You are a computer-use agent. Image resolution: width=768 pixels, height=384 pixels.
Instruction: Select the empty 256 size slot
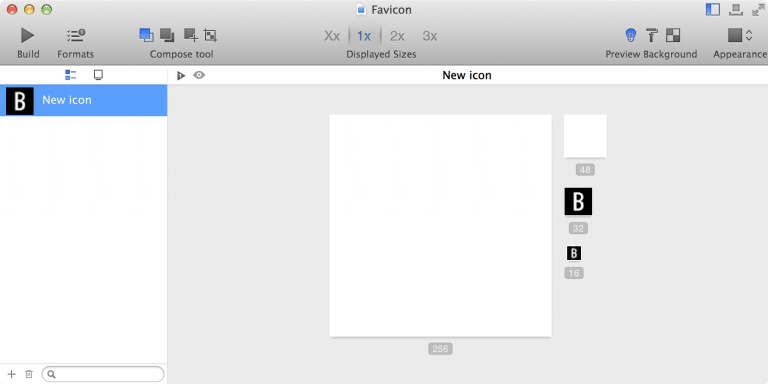pyautogui.click(x=440, y=225)
